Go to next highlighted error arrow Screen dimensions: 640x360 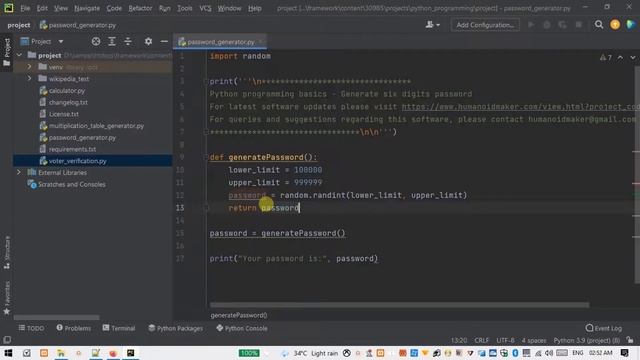click(633, 58)
